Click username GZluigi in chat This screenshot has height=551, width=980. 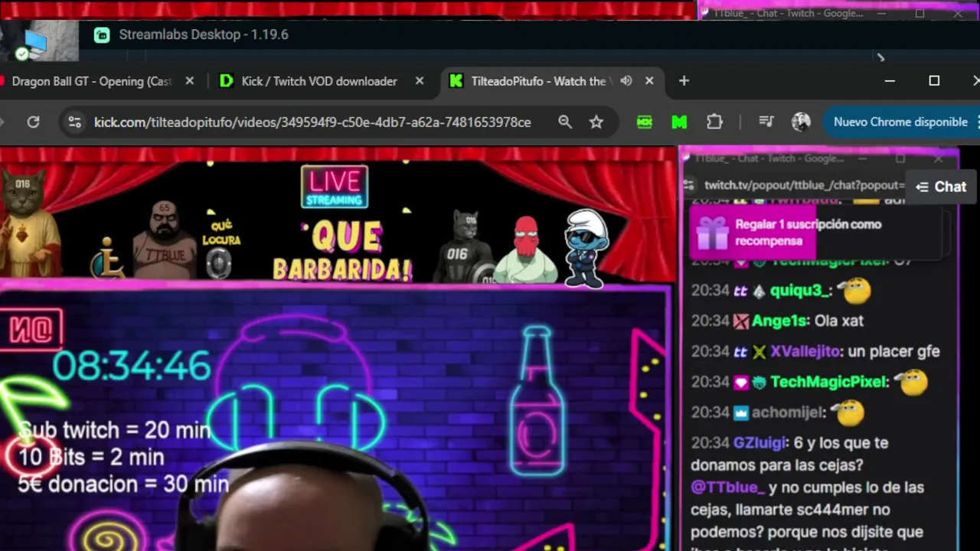pos(759,442)
